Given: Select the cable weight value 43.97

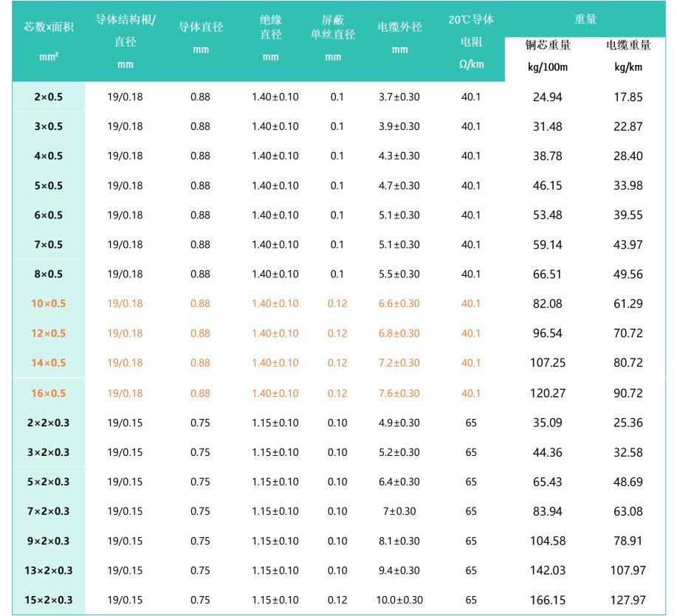Looking at the screenshot, I should click(x=628, y=244).
